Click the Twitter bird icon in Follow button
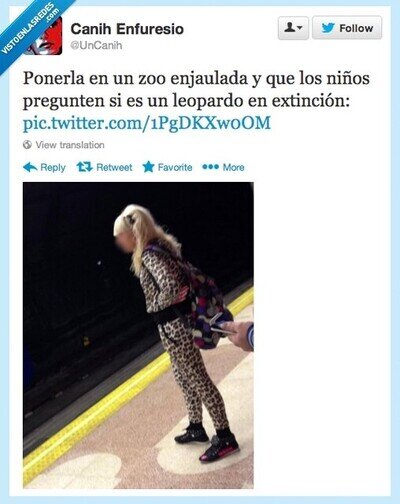Viewport: 400px width, 504px height. [328, 28]
